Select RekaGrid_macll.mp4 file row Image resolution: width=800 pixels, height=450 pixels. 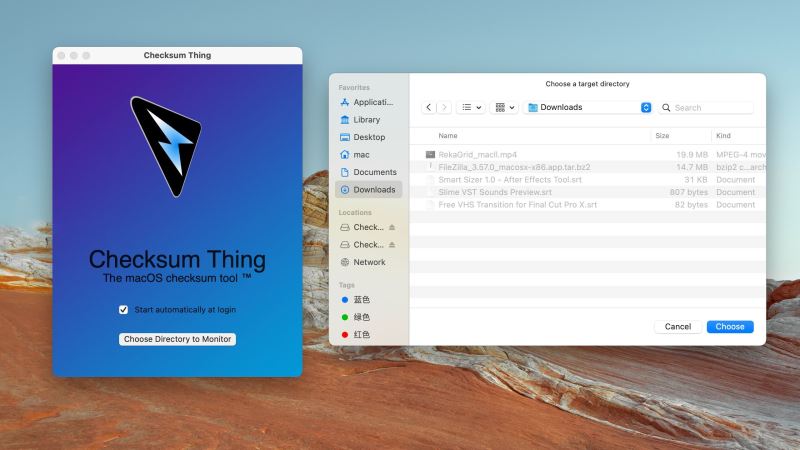(587, 155)
